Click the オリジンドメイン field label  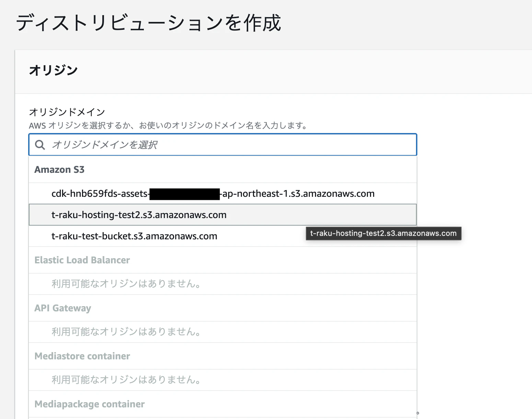point(67,112)
